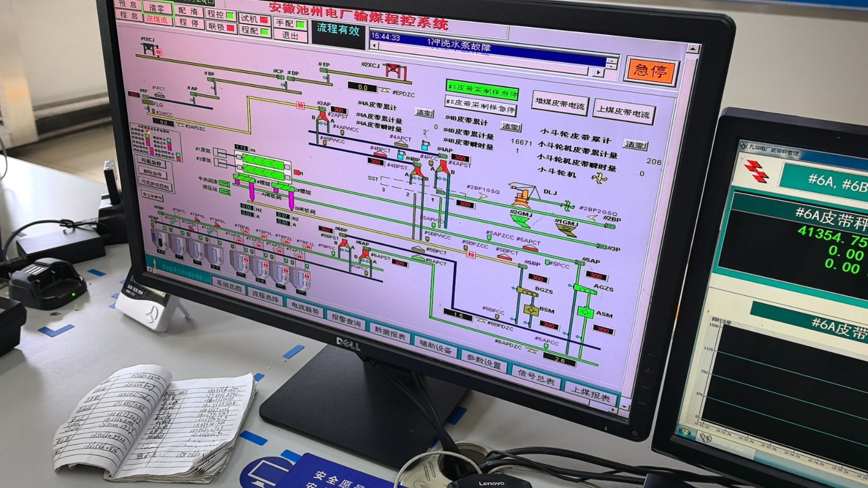Click the olive #1GMJ feeder icon
The width and height of the screenshot is (868, 488).
pos(566,230)
